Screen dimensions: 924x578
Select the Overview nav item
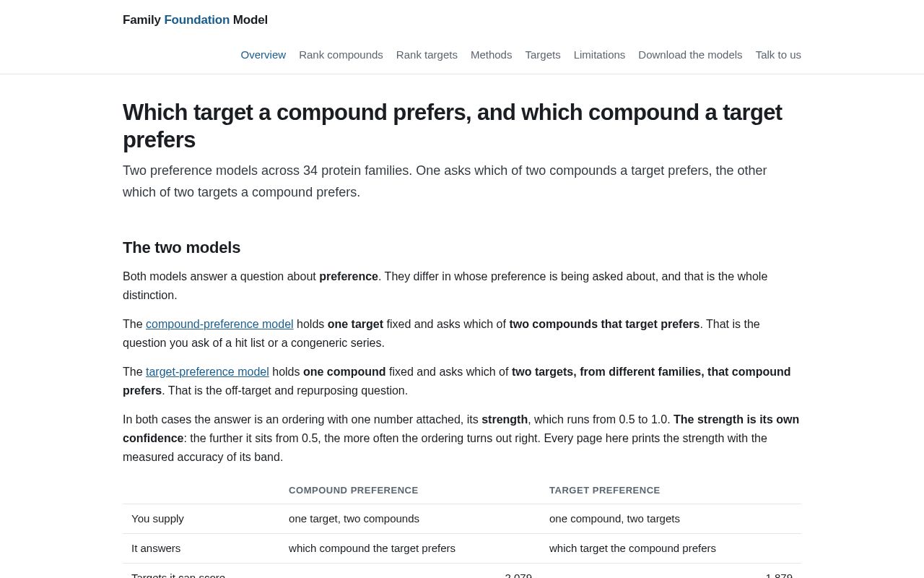[263, 55]
